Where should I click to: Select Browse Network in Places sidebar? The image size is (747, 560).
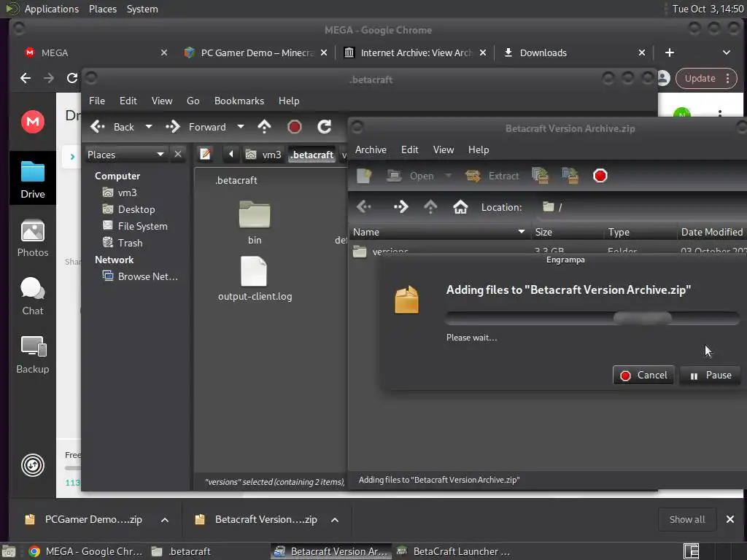pos(141,276)
